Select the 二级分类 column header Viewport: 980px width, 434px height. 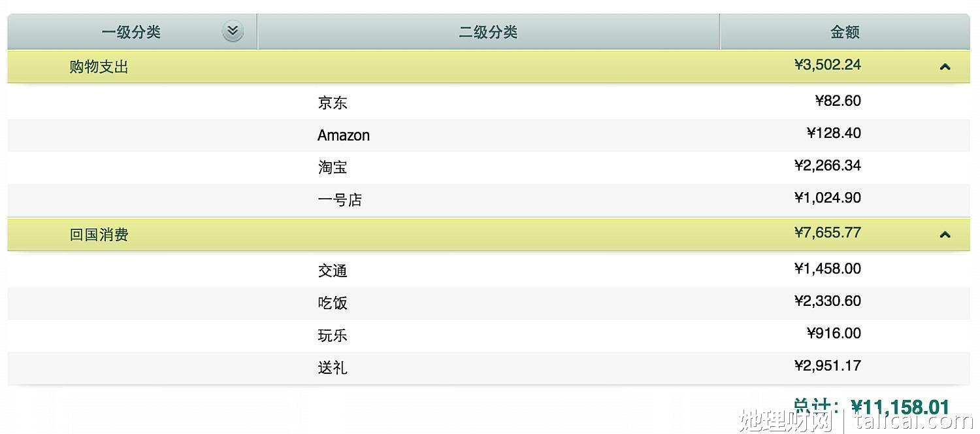click(489, 32)
